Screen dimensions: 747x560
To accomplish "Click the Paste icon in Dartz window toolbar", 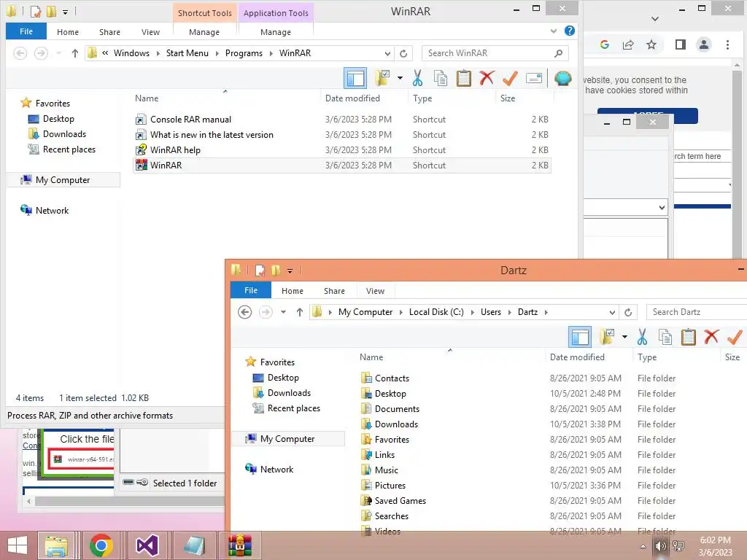I will coord(689,337).
